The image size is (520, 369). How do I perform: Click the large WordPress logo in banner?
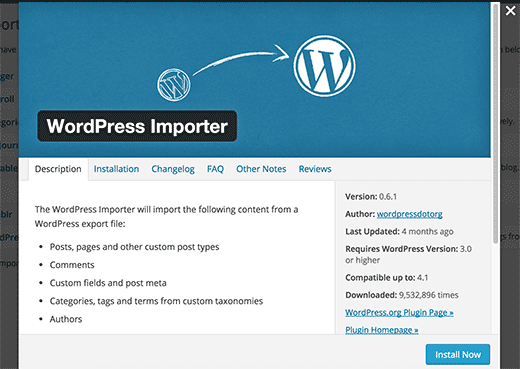coord(324,66)
